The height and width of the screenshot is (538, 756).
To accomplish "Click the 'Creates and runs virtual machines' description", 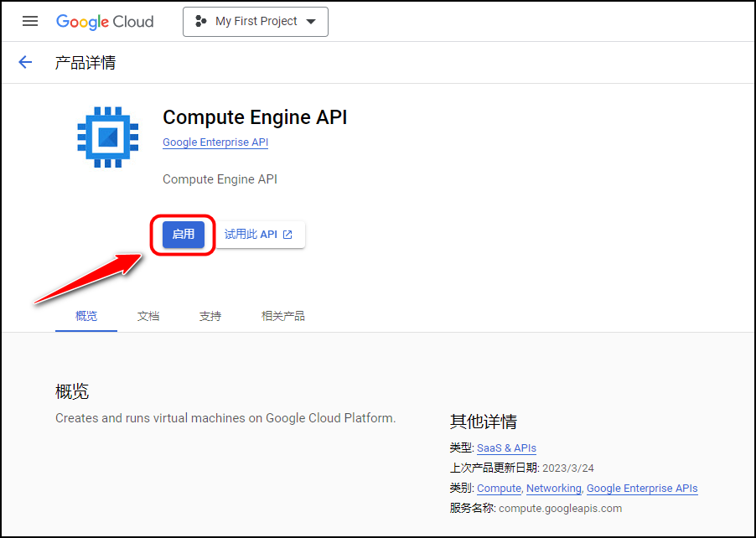I will coord(225,418).
